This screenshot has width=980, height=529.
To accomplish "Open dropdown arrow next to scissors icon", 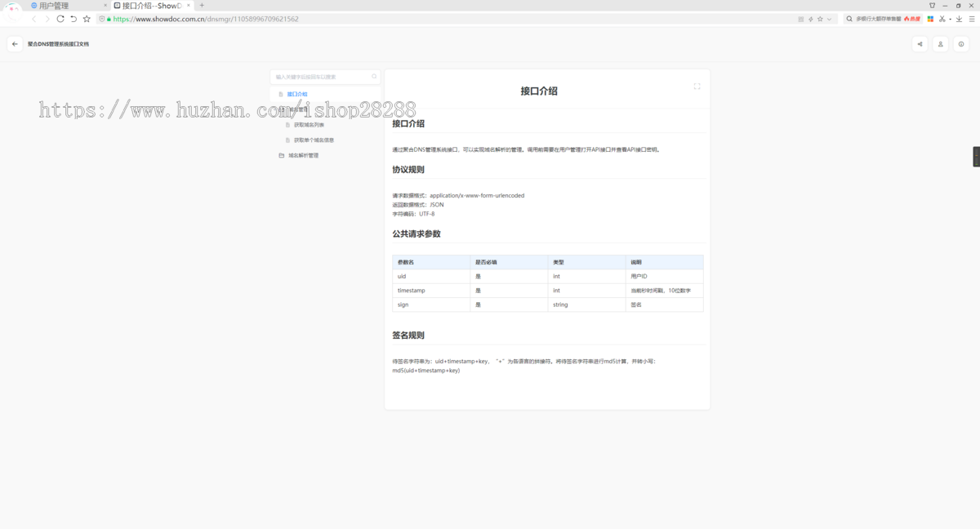I will (x=950, y=19).
